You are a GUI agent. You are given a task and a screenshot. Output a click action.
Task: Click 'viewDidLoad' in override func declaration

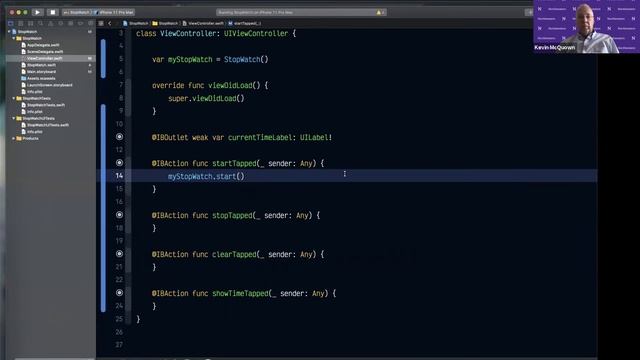[x=230, y=85]
